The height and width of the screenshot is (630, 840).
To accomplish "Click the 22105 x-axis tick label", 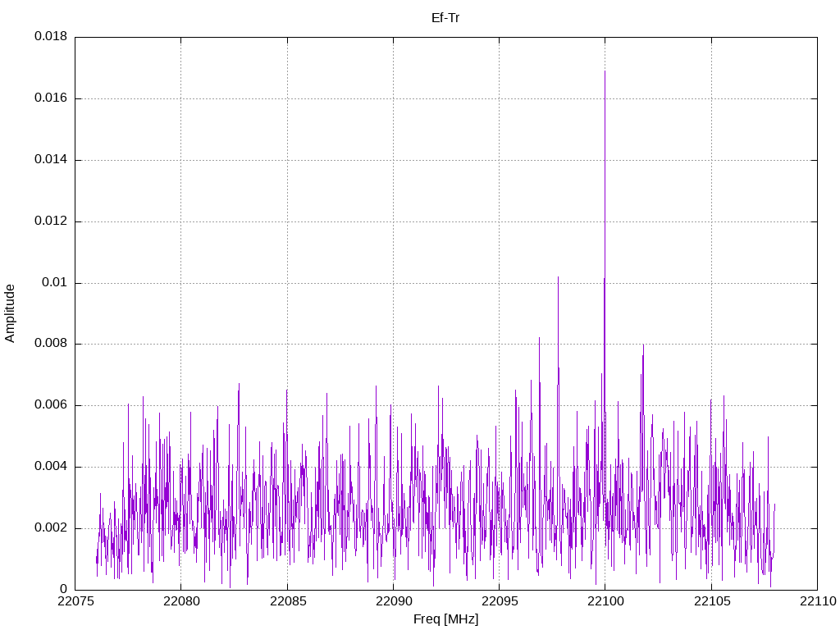I will click(711, 601).
